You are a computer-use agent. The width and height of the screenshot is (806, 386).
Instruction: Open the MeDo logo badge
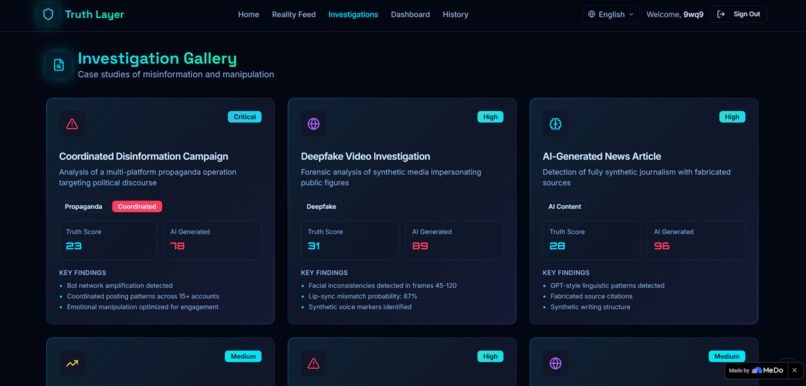[767, 370]
